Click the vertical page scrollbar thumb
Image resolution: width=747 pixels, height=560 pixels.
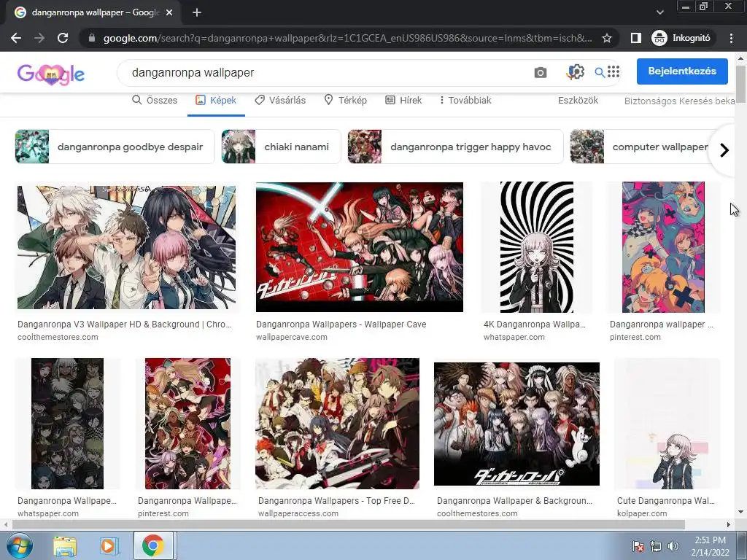[x=740, y=84]
